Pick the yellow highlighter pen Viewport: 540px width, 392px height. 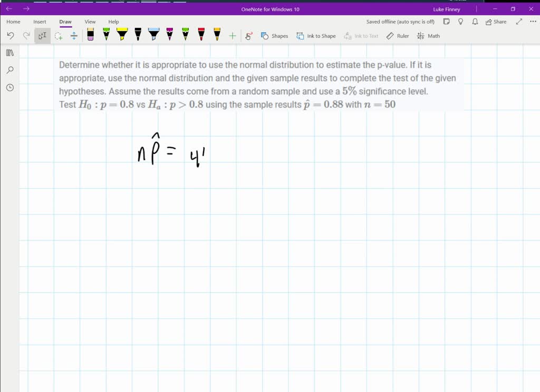point(121,35)
